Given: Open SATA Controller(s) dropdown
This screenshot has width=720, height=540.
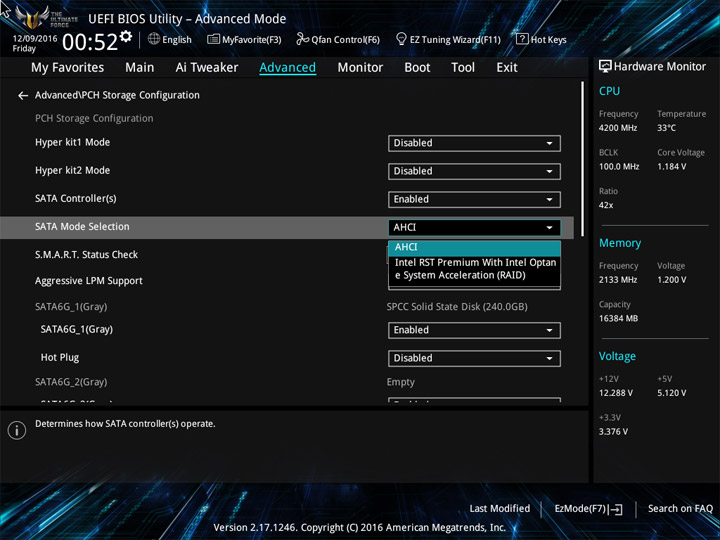Looking at the screenshot, I should [474, 199].
